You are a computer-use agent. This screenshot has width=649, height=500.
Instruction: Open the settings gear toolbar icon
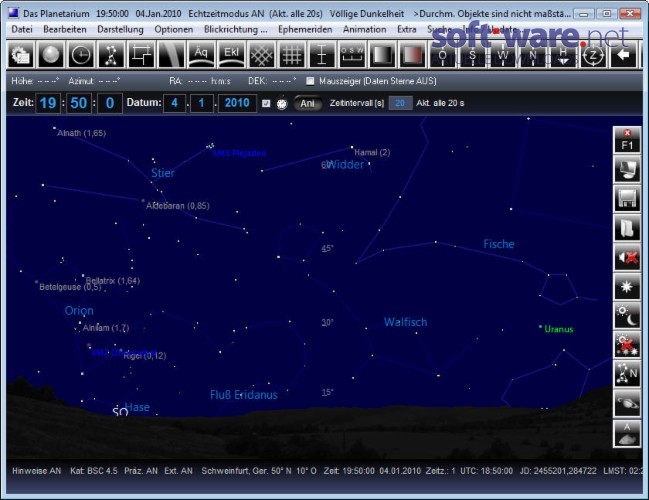pos(21,55)
